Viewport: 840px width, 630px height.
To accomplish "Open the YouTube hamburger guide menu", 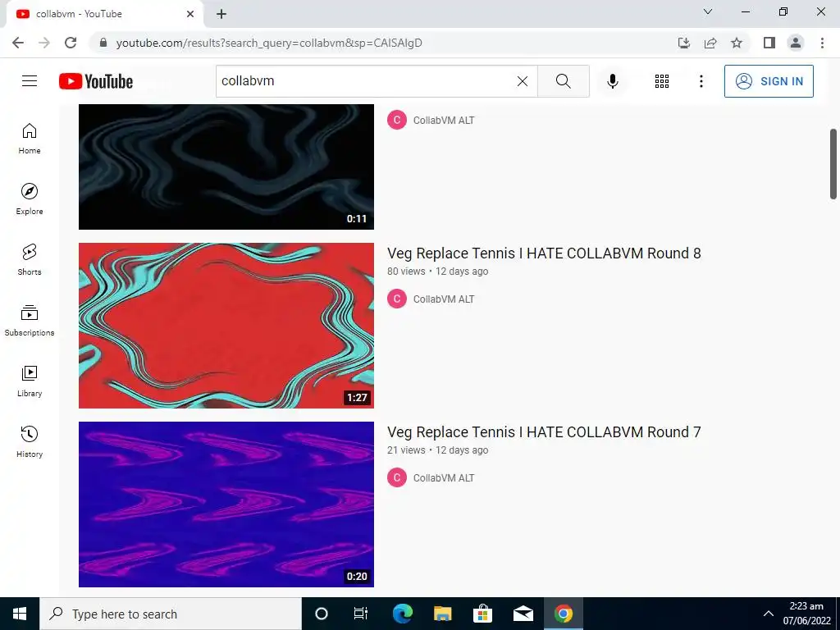I will coord(30,81).
